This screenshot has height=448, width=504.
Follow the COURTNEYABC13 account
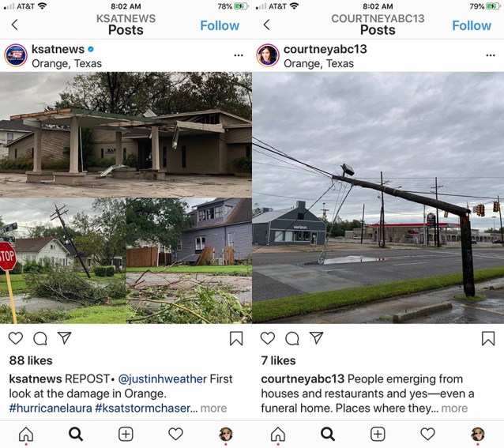472,25
